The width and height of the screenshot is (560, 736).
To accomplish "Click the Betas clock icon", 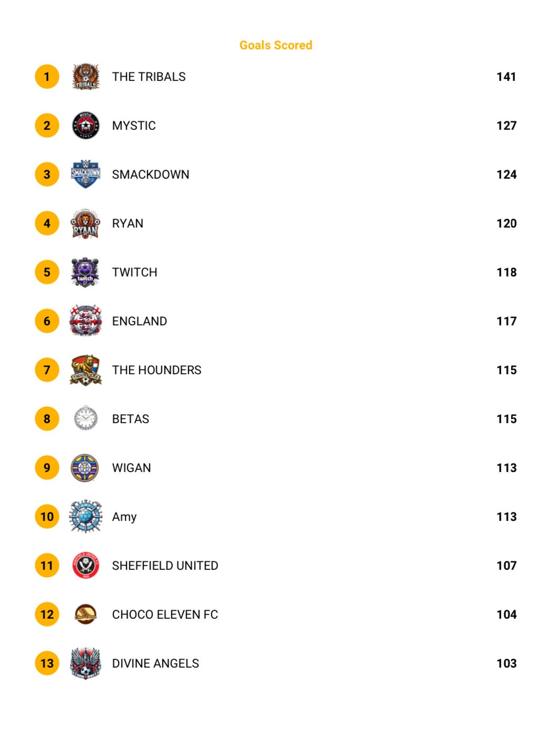I will click(86, 419).
